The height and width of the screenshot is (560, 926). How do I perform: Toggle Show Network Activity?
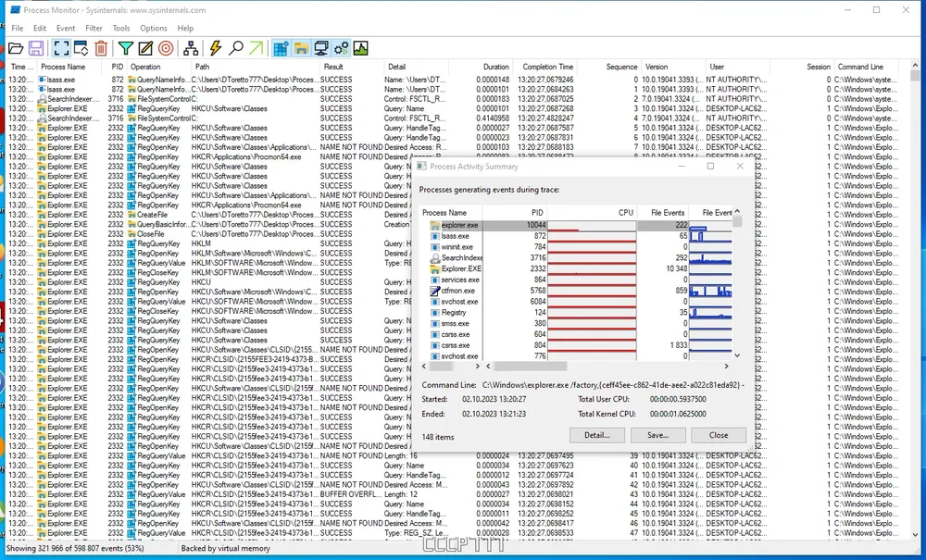click(321, 48)
